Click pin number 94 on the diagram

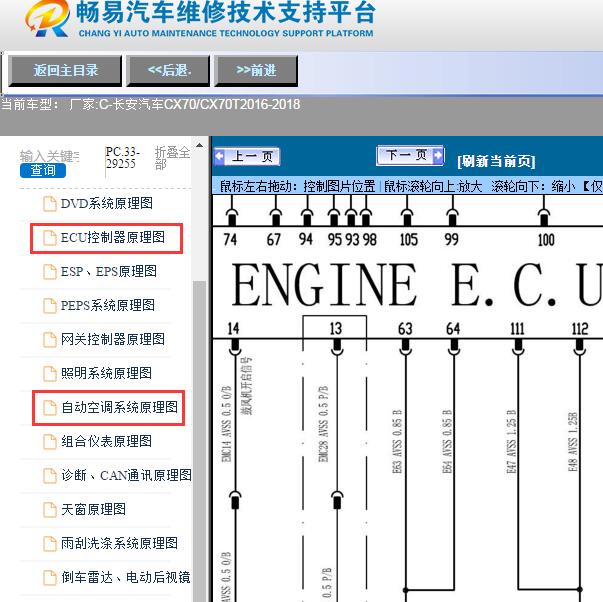point(306,239)
